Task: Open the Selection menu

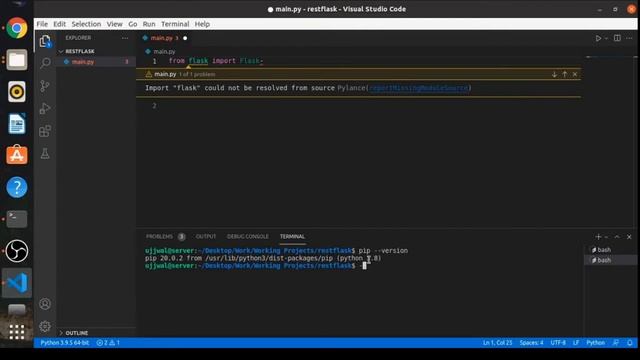Action: coord(86,24)
